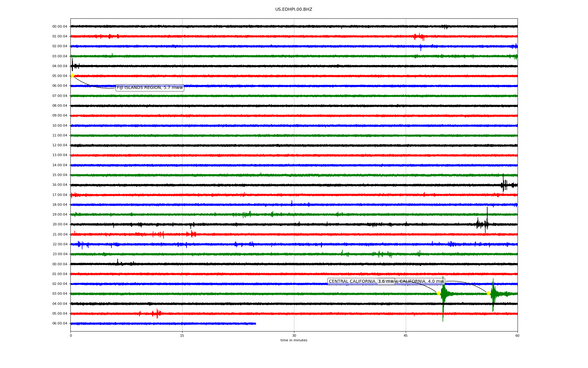Click the 16:00:04 row time label
The image size is (588, 368).
(x=60, y=185)
